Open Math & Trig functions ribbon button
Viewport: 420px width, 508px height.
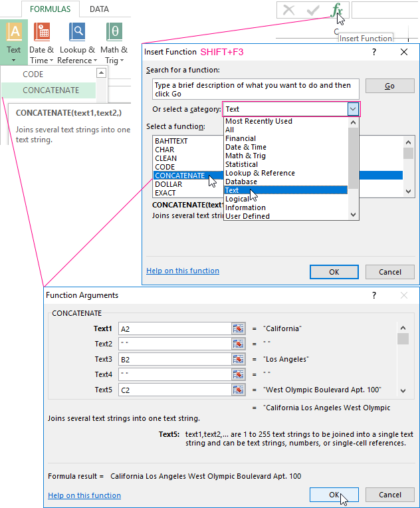pos(114,42)
